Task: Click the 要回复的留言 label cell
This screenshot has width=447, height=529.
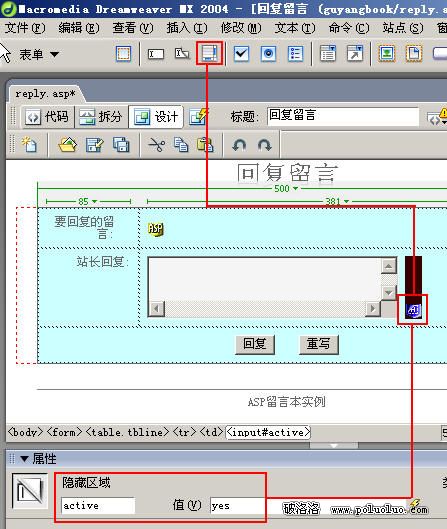Action: tap(88, 228)
